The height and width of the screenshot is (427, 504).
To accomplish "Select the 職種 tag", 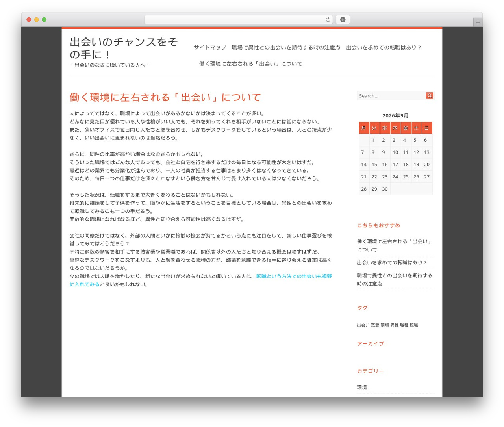I will [404, 325].
